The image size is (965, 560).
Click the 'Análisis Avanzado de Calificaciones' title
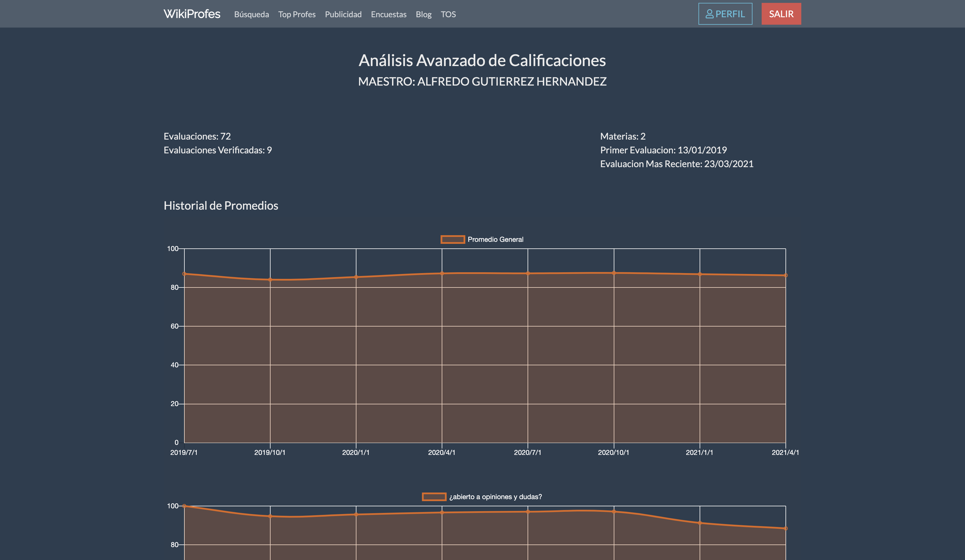point(482,60)
